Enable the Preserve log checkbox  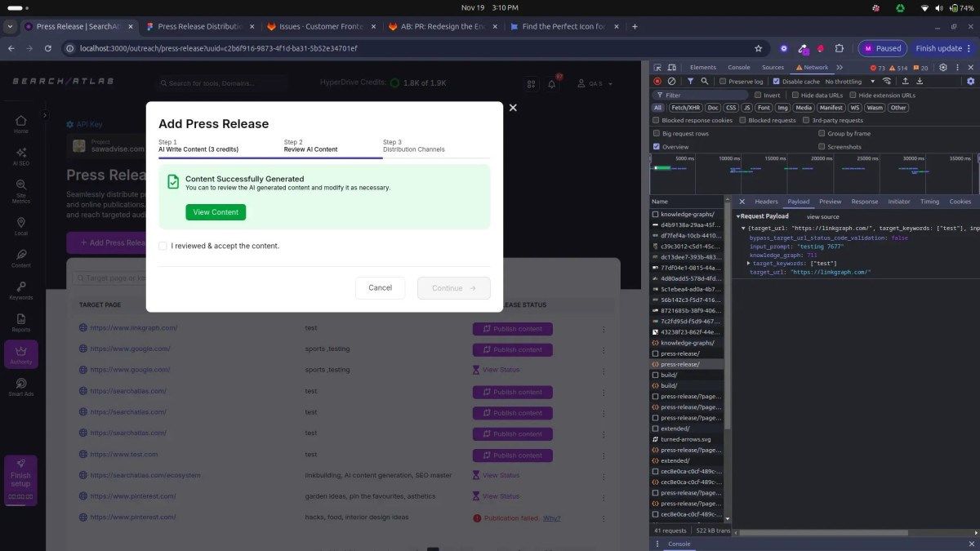pos(723,82)
